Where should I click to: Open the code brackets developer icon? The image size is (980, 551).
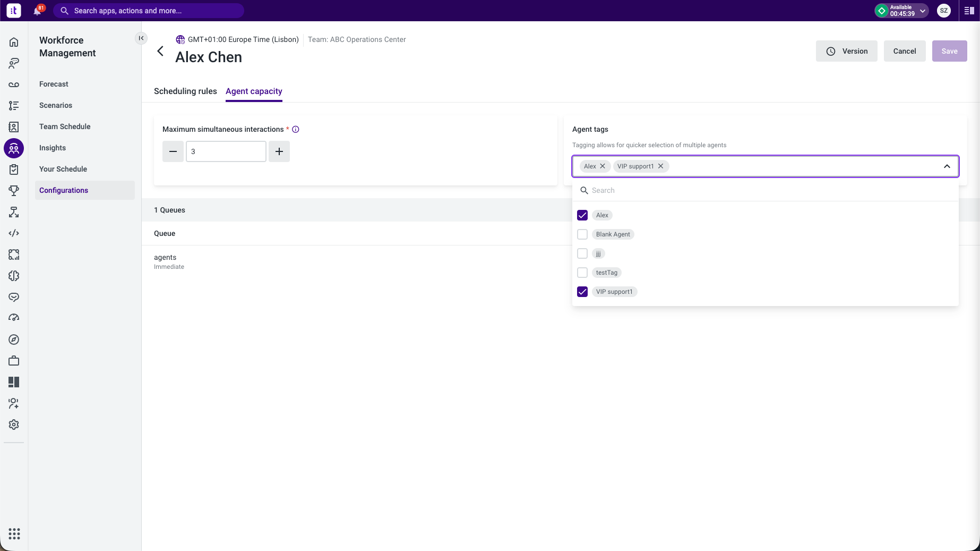pyautogui.click(x=14, y=233)
